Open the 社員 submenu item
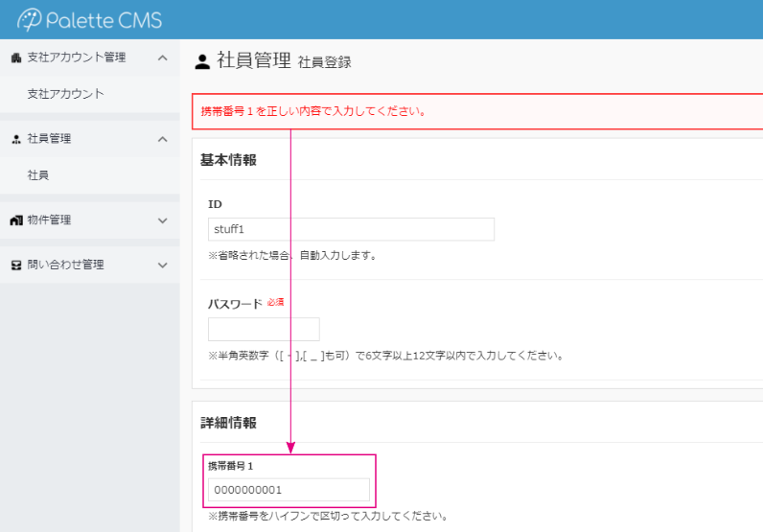The height and width of the screenshot is (532, 763). coord(38,175)
